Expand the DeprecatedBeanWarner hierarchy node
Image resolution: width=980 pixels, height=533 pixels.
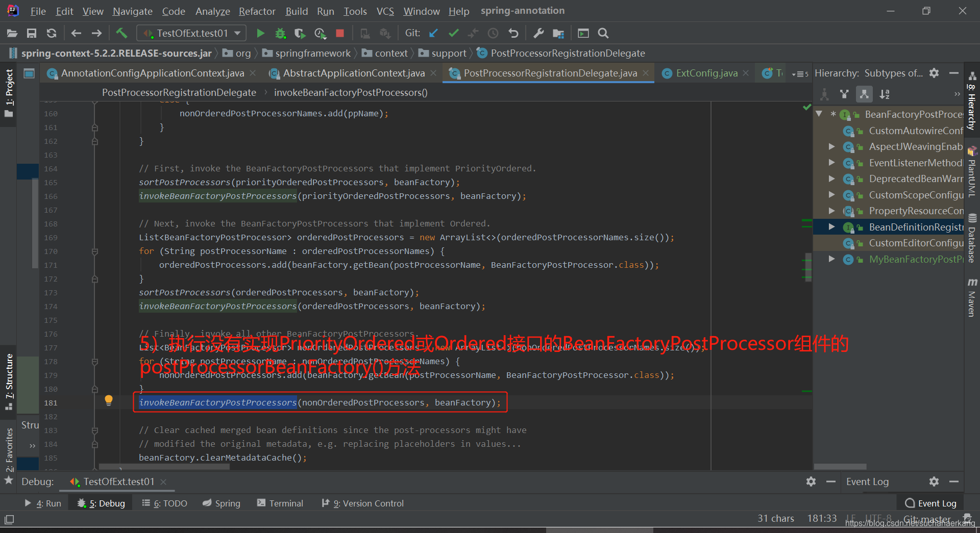[x=831, y=179]
